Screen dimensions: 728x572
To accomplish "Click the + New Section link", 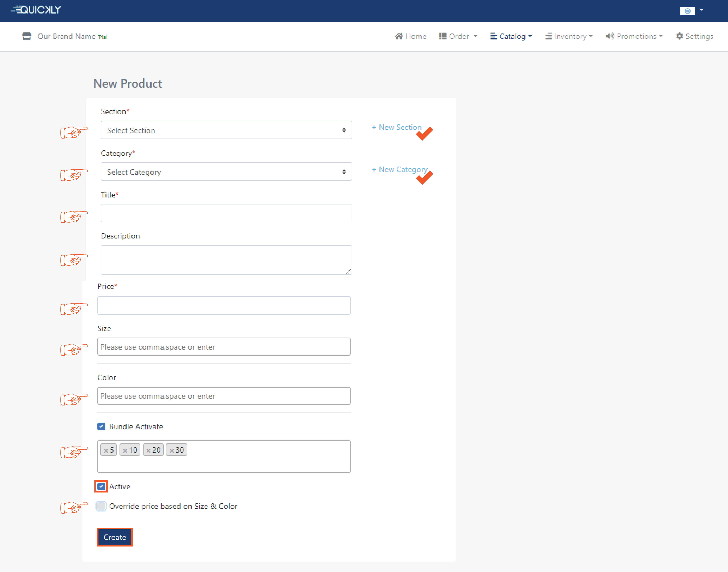I will click(x=397, y=127).
